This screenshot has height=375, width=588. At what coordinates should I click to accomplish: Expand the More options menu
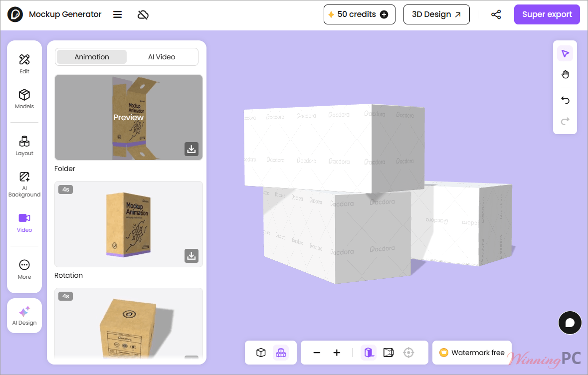(x=24, y=269)
